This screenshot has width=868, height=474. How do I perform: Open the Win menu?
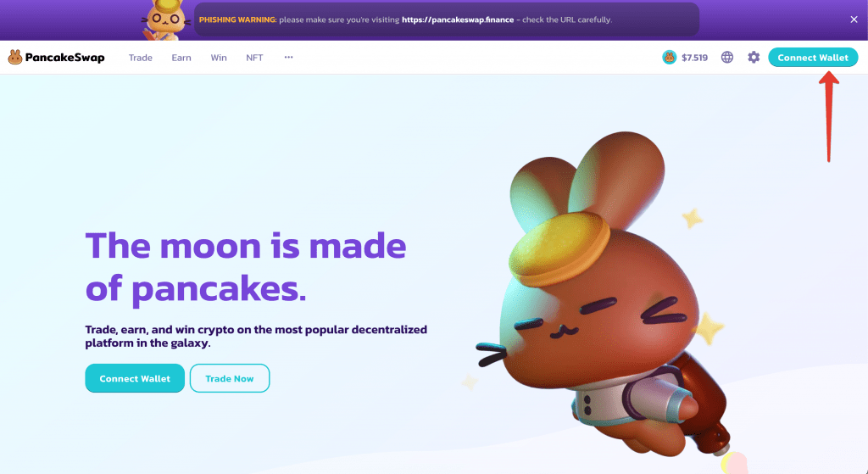[x=219, y=58]
